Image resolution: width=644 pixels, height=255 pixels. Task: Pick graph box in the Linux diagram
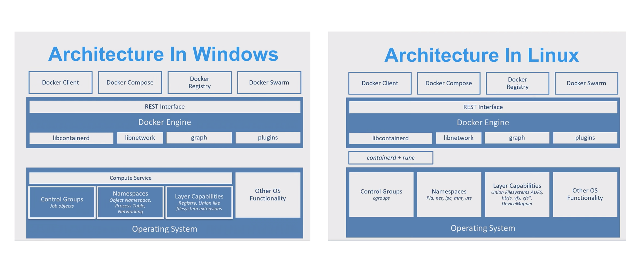click(x=517, y=138)
